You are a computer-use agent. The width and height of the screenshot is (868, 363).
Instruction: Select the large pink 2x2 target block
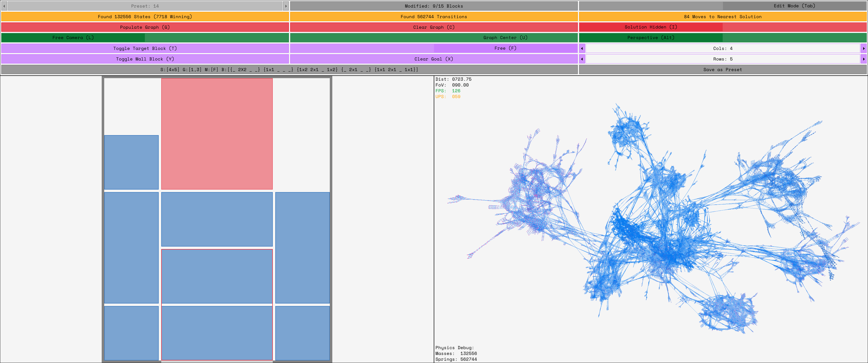217,134
